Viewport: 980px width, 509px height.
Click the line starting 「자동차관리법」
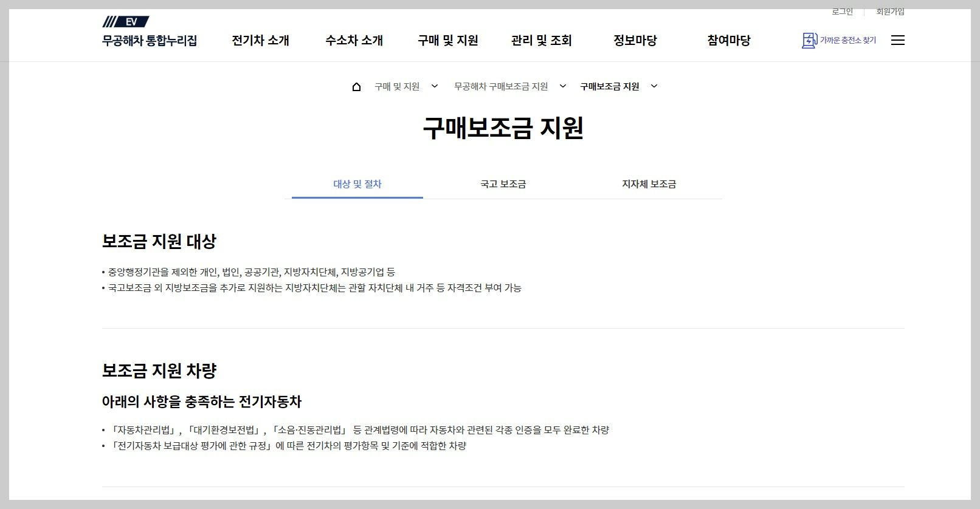click(359, 430)
